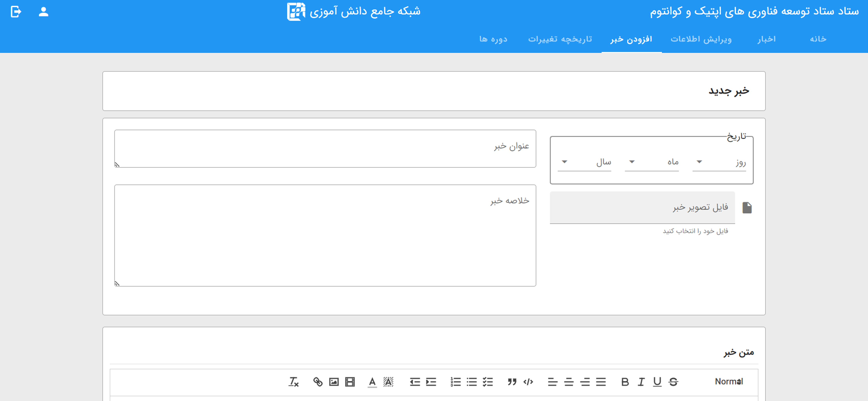
Task: Open the text color picker
Action: pos(372,382)
